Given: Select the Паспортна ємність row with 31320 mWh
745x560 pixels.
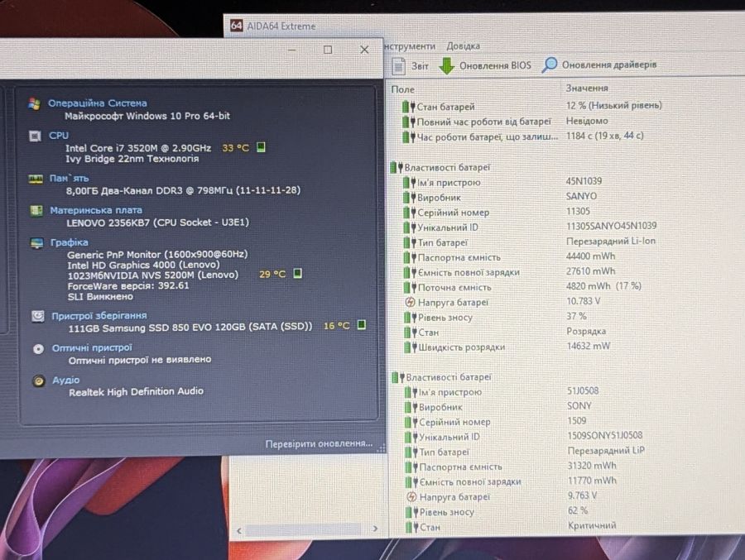Looking at the screenshot, I should point(512,467).
